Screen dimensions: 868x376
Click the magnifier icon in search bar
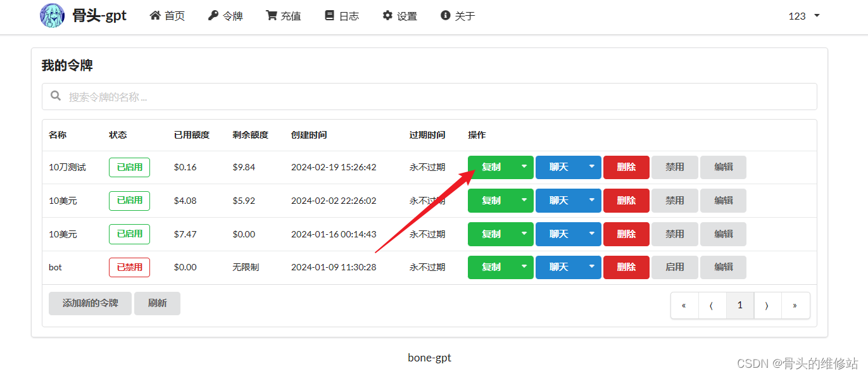(x=56, y=96)
